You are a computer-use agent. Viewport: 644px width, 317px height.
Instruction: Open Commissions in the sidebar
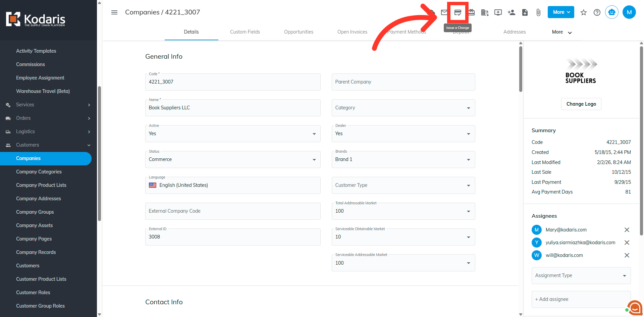coord(31,64)
